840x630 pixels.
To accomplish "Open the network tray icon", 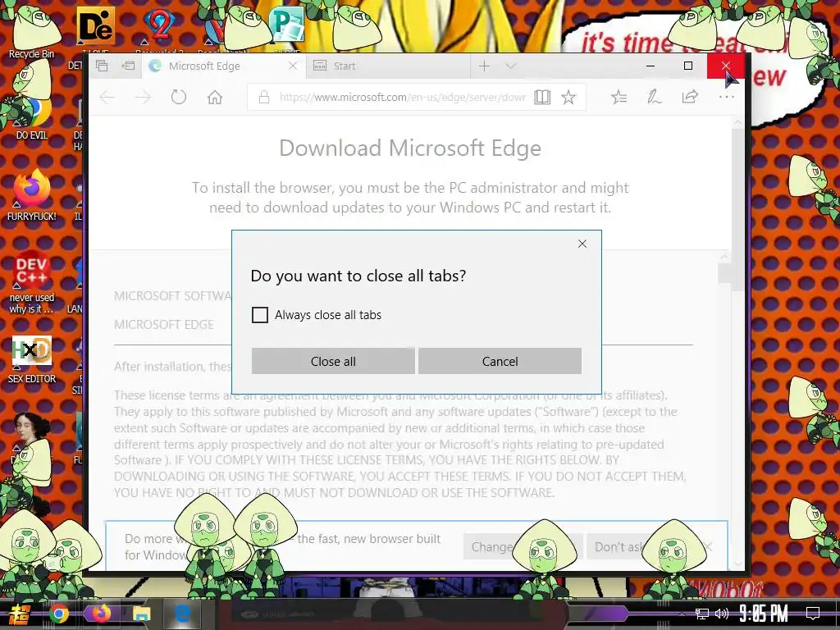I will [702, 614].
